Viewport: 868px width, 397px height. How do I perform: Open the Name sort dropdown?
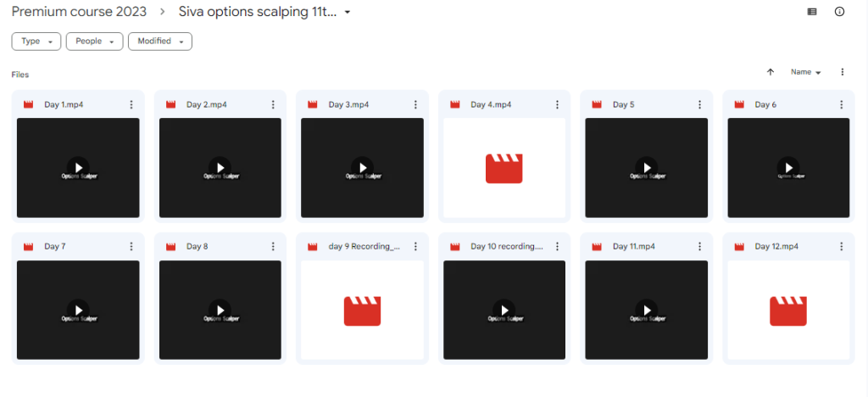805,73
